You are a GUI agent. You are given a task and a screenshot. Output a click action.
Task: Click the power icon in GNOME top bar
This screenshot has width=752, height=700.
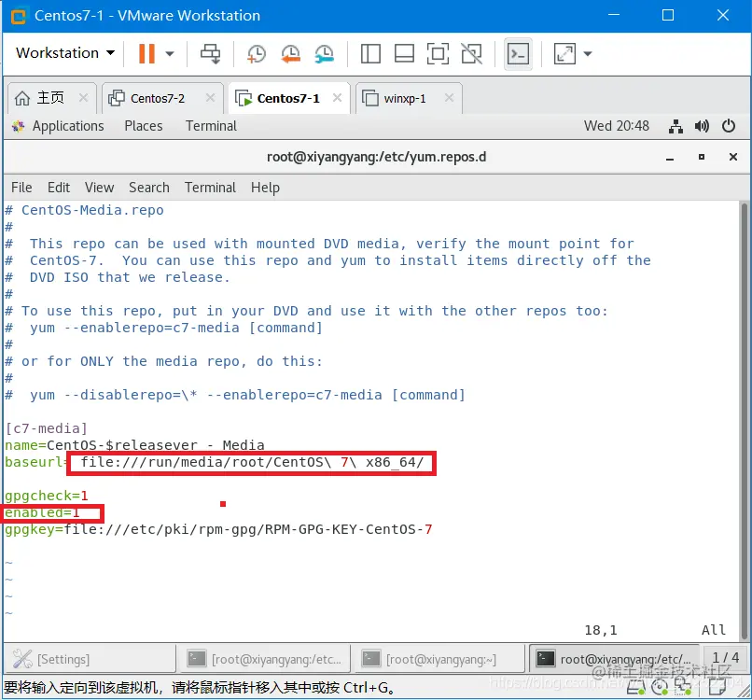click(729, 126)
